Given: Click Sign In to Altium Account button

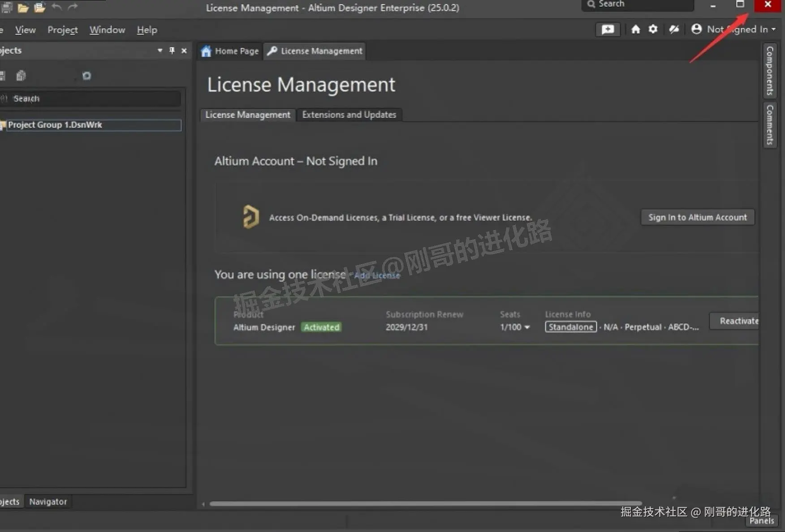Looking at the screenshot, I should tap(698, 217).
